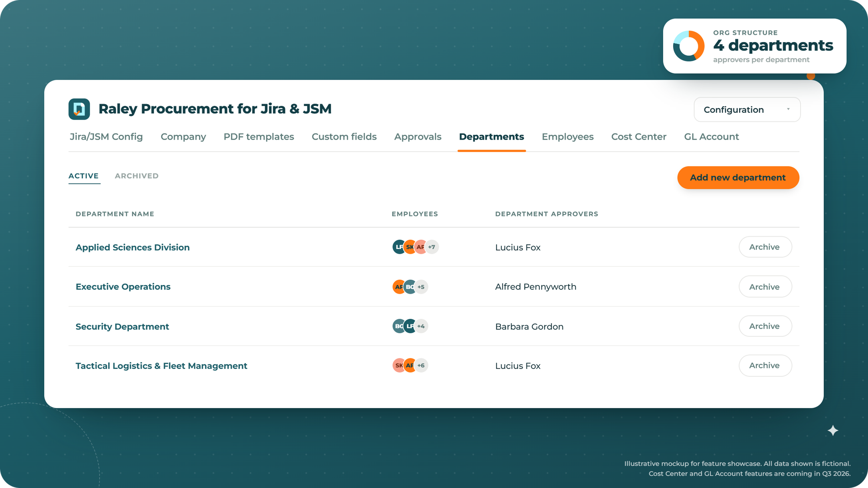The image size is (868, 488).
Task: Open the GL Account tab
Action: click(x=711, y=137)
